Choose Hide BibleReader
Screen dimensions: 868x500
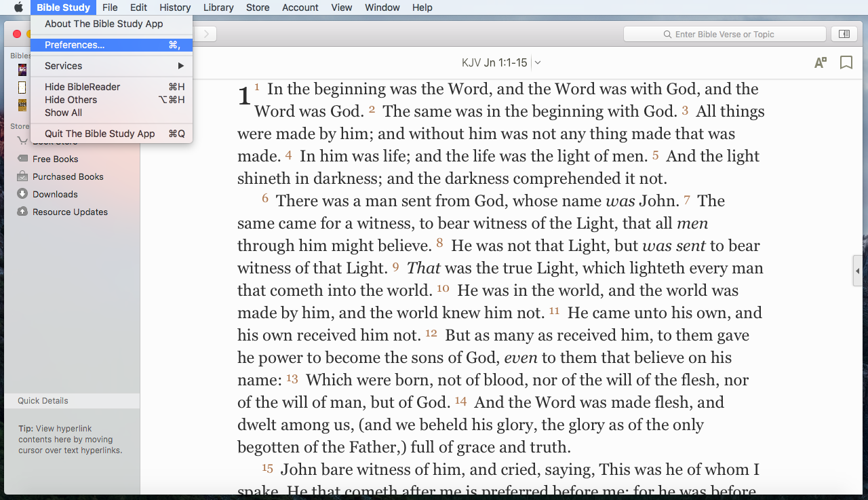coord(112,87)
